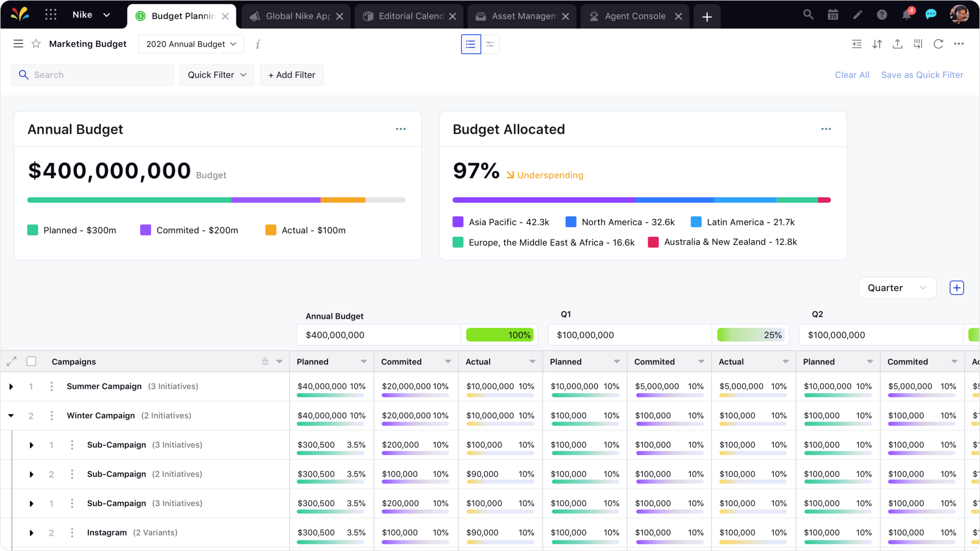Close the Budget Planning tab
980x551 pixels.
(225, 16)
